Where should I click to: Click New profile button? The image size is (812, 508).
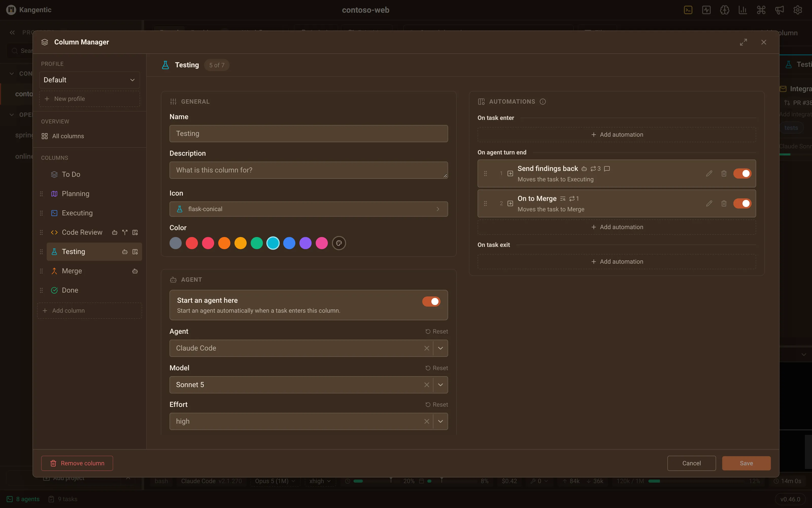click(x=89, y=99)
